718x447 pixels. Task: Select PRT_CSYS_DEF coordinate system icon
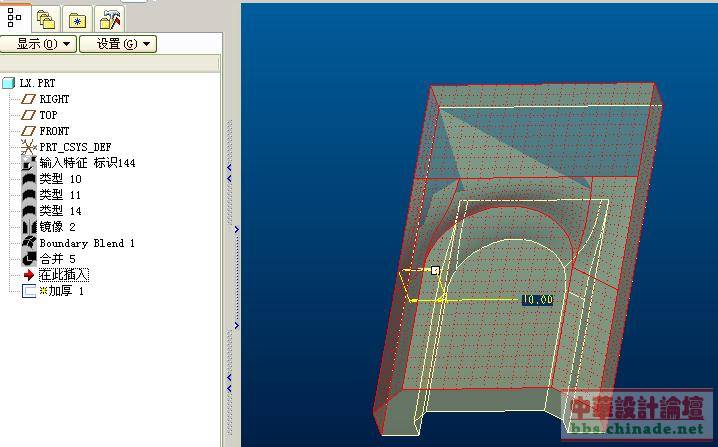pos(28,147)
